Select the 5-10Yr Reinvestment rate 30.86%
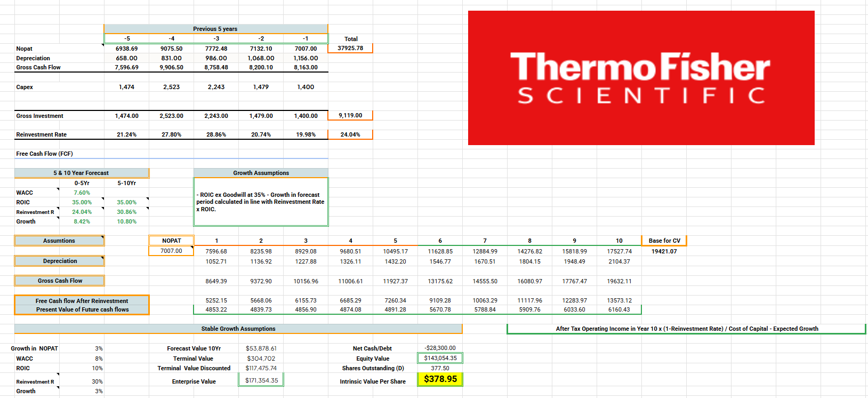This screenshot has width=868, height=398. tap(126, 212)
